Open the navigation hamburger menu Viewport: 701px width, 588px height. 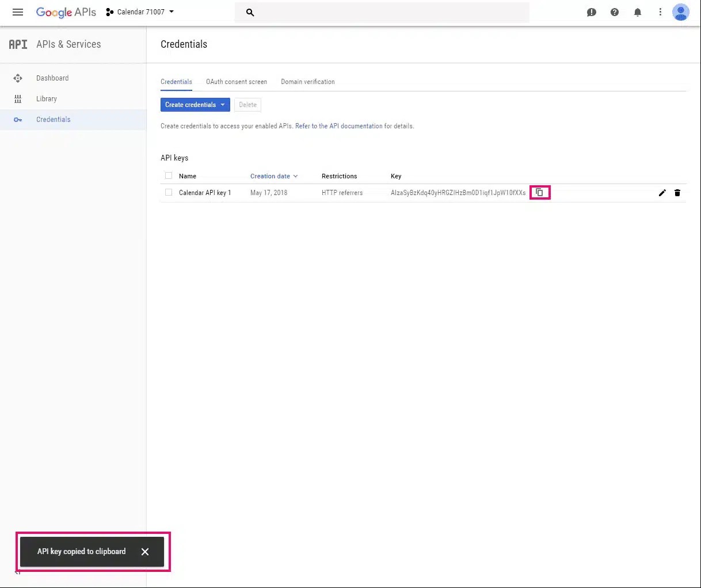point(17,12)
